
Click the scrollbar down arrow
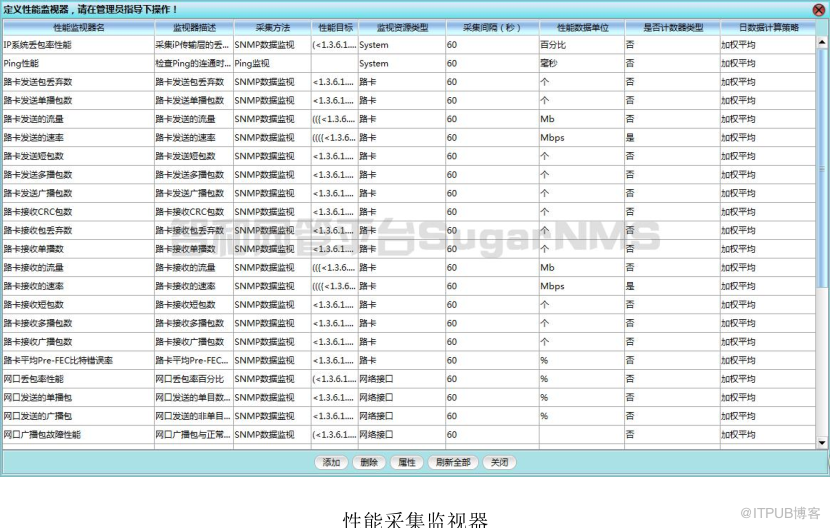point(822,442)
